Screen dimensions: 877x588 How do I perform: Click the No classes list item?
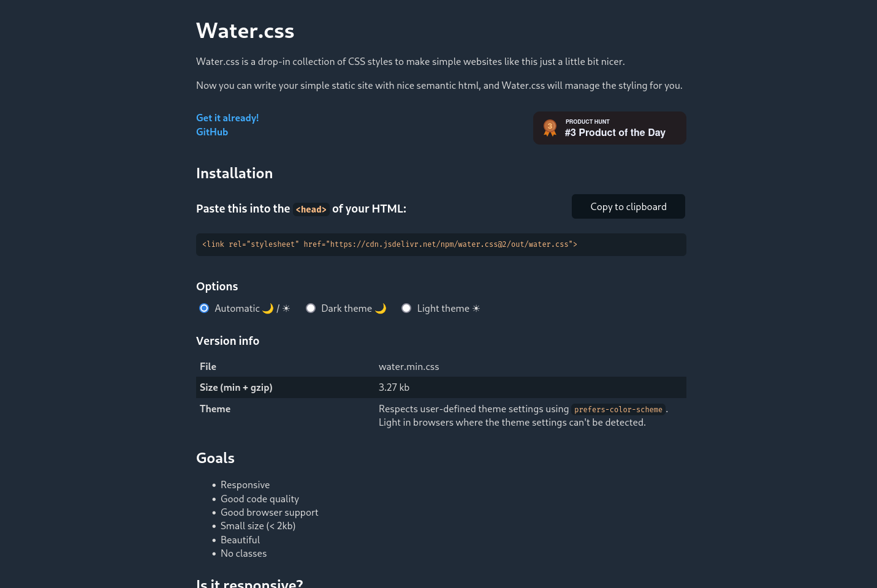tap(243, 553)
